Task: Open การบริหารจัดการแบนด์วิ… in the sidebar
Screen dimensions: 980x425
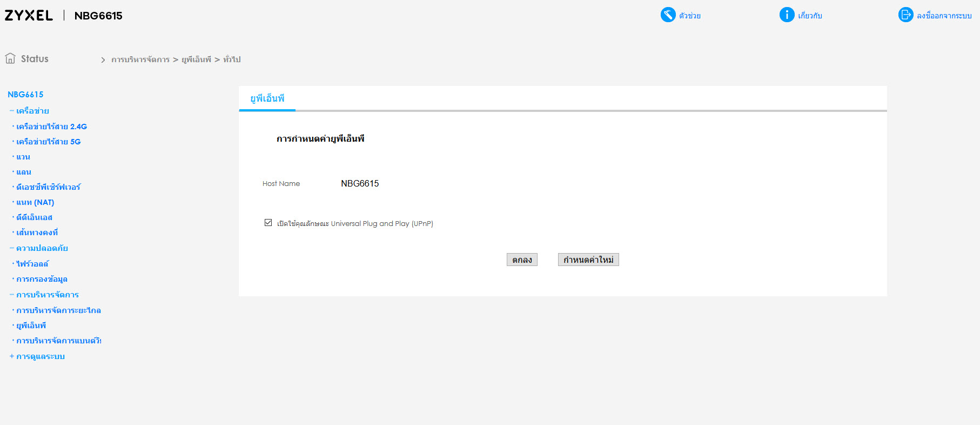Action: (x=59, y=341)
